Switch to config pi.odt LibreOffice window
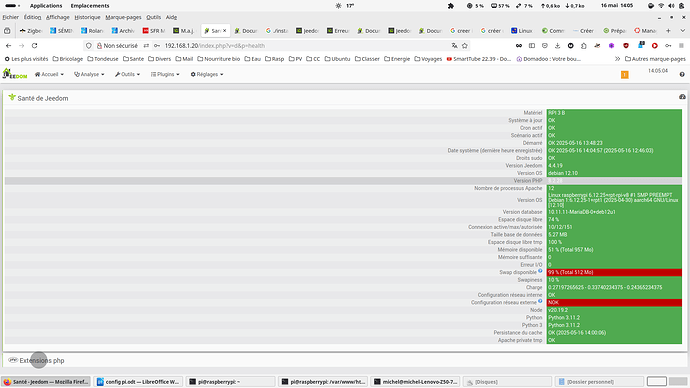 (x=138, y=381)
